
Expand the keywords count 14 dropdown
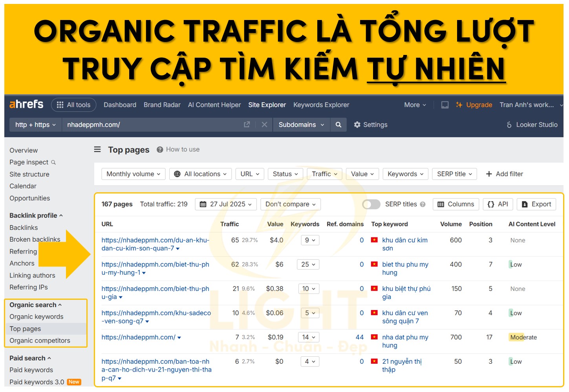(x=309, y=337)
